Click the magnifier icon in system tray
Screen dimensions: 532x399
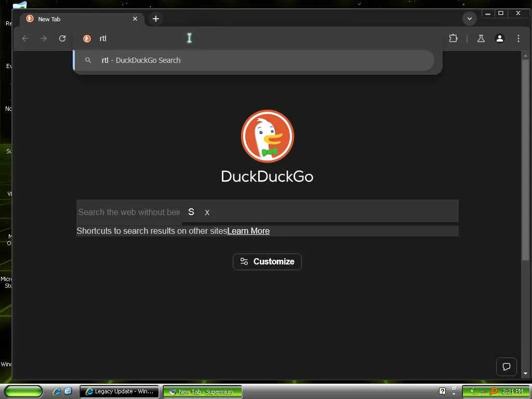pyautogui.click(x=494, y=392)
